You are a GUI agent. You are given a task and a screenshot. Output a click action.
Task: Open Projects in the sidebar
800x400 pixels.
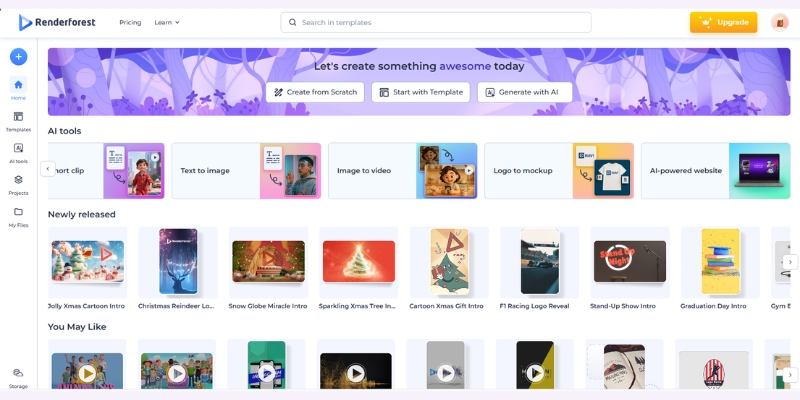coord(18,185)
